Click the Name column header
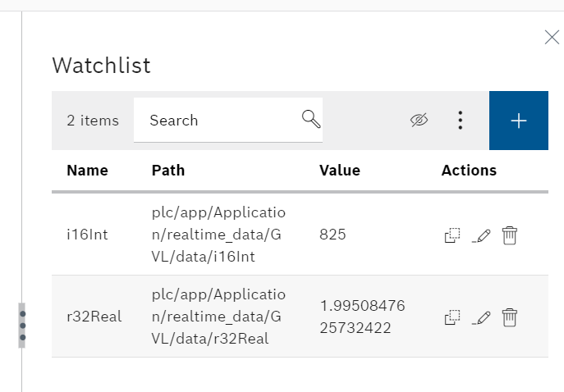 87,171
